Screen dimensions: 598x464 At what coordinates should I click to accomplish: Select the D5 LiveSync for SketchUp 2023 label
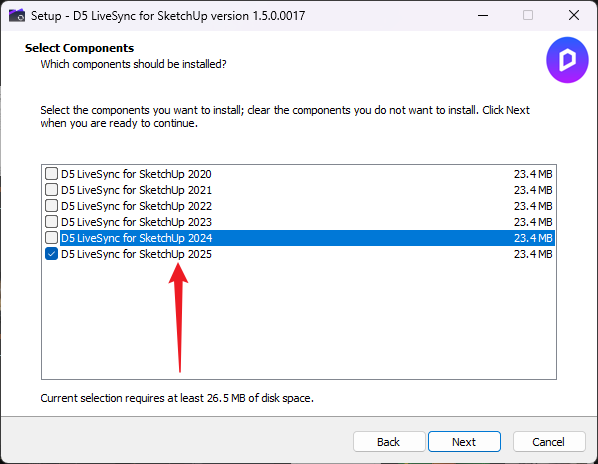(136, 222)
